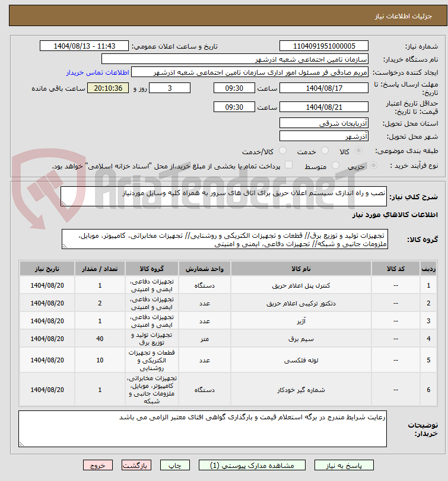Click the need number field 1104091951000005
The image size is (448, 481).
324,46
